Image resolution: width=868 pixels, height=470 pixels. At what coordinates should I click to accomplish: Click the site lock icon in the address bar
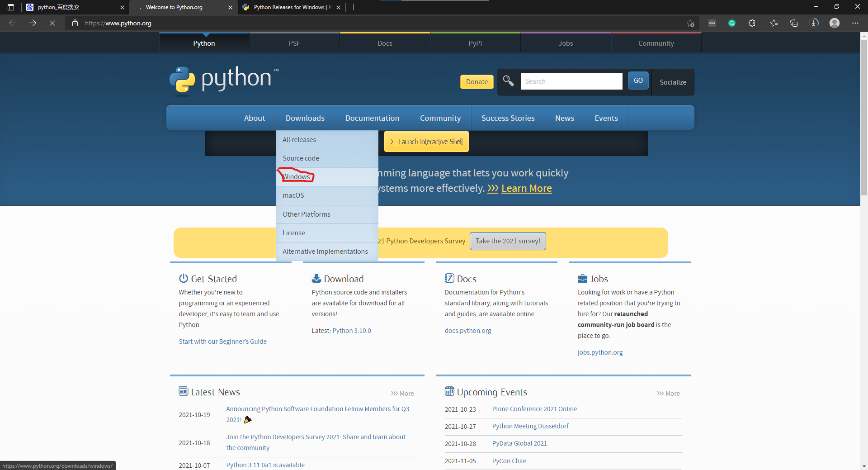point(75,23)
